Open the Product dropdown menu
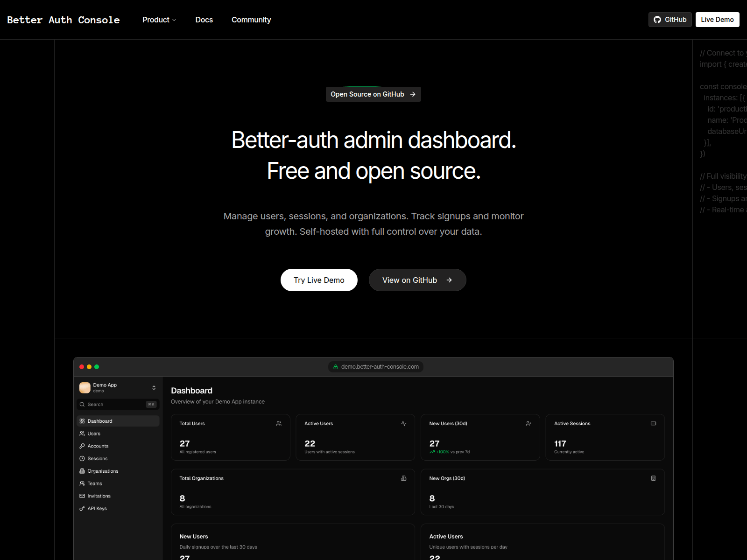The width and height of the screenshot is (747, 560). pos(159,20)
